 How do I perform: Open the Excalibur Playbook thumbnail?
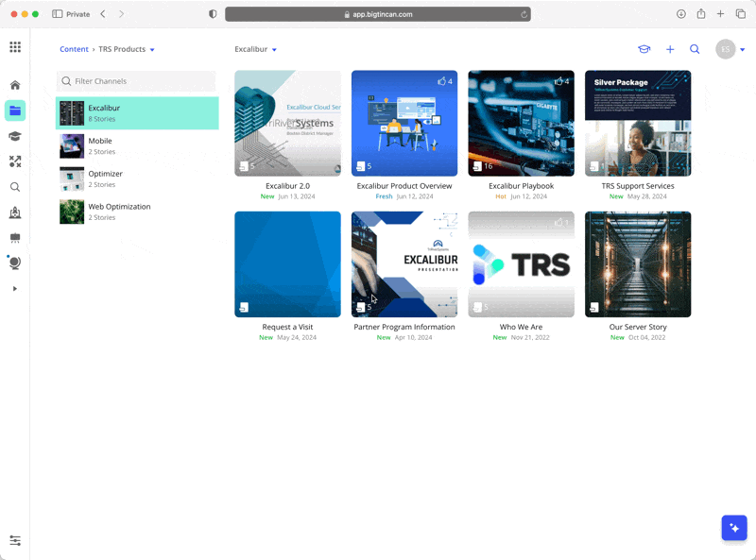pos(522,124)
